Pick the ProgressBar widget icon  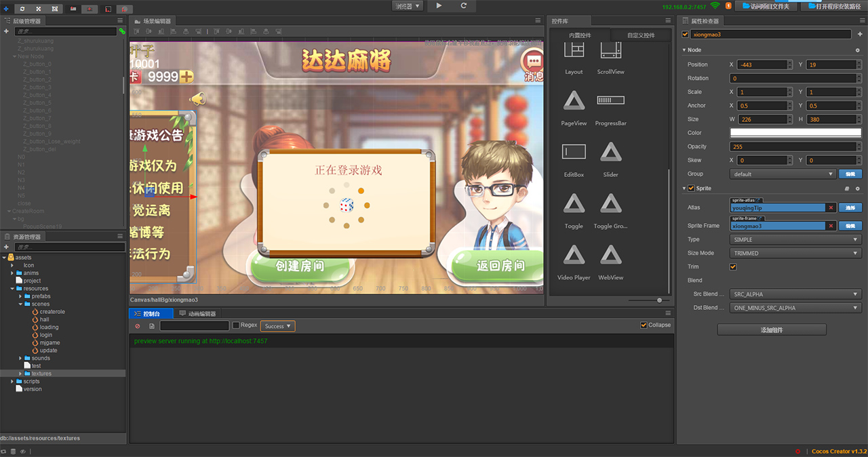pos(610,104)
